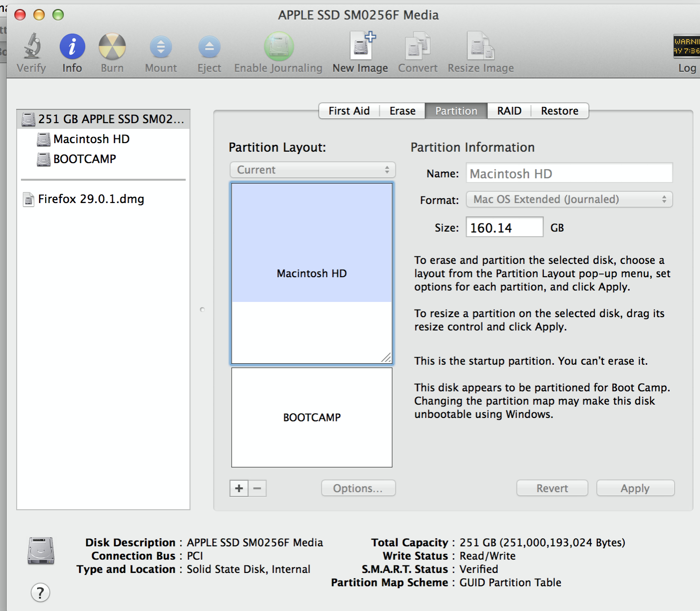This screenshot has height=611, width=700.
Task: Open the Format pop-up menu
Action: (569, 199)
